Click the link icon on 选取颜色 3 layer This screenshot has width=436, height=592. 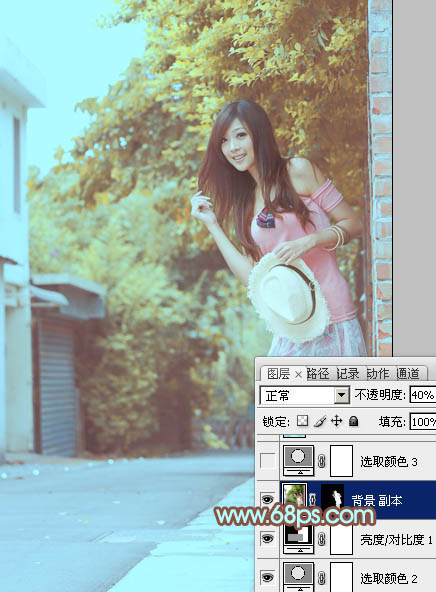coord(322,461)
